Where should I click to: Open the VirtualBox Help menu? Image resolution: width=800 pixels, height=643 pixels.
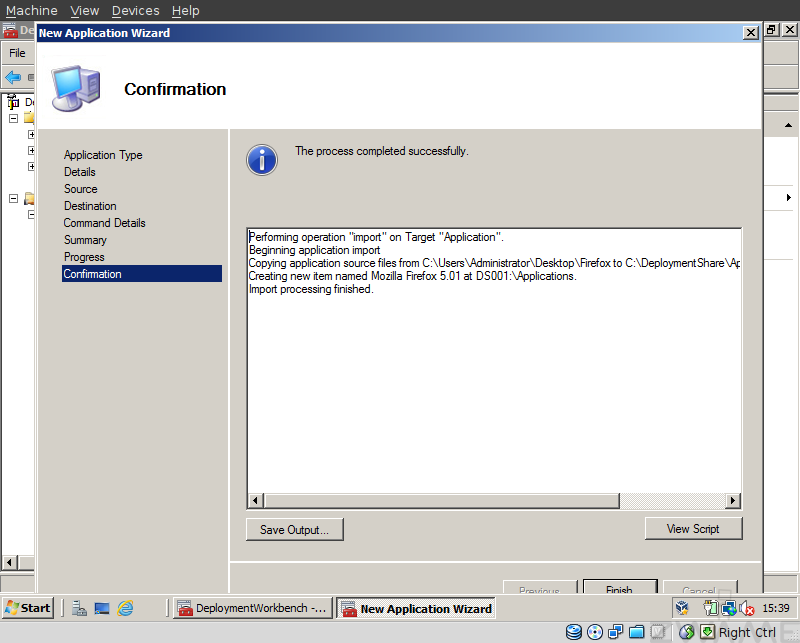(185, 10)
